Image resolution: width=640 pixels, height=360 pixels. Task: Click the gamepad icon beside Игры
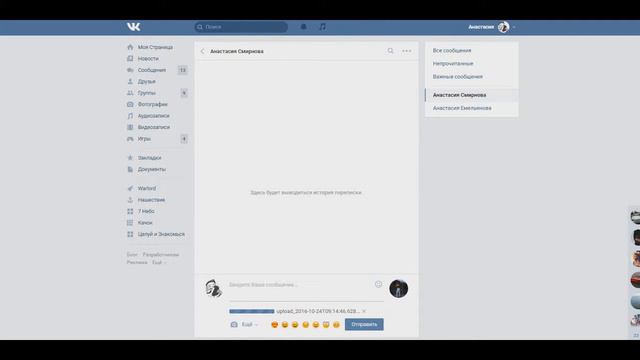(130, 139)
